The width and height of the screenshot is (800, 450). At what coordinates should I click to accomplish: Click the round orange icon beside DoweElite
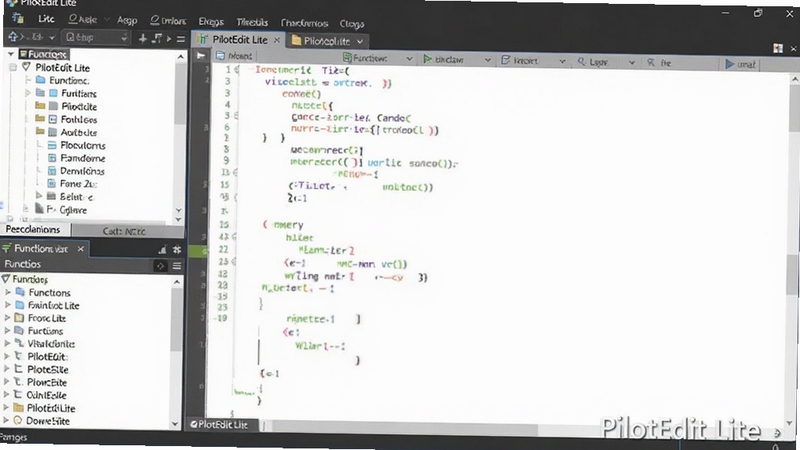pyautogui.click(x=18, y=421)
